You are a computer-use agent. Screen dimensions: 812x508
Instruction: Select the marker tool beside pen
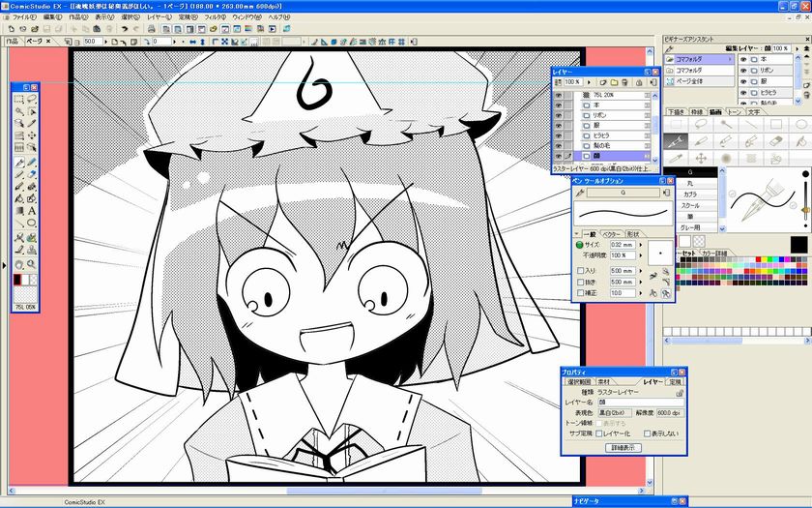coord(32,163)
